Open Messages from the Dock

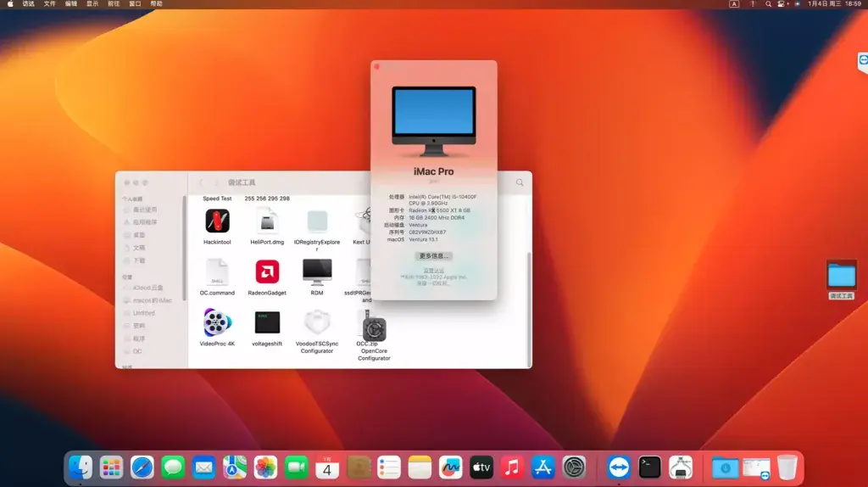point(173,467)
